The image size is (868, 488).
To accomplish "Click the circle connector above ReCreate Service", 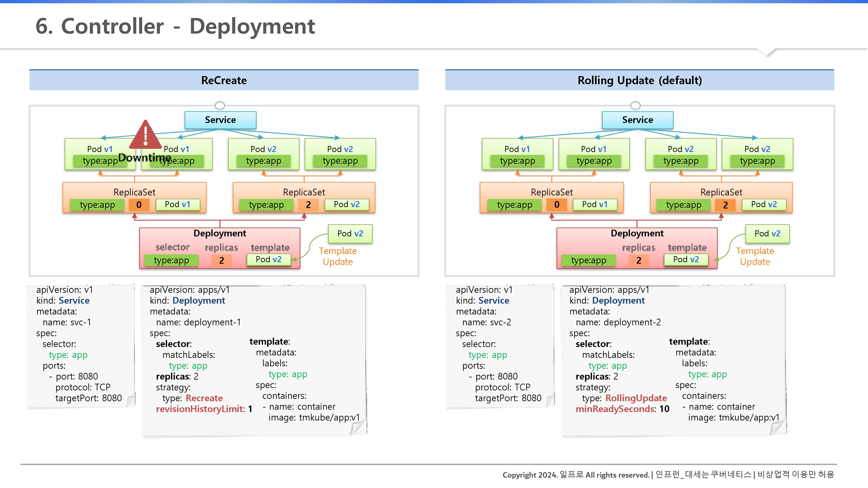I will coord(220,105).
